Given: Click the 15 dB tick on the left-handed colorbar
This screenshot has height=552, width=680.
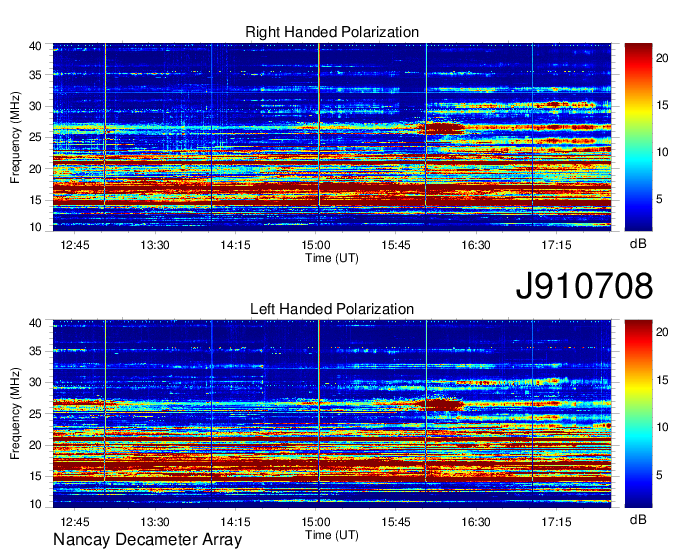Looking at the screenshot, I should (x=662, y=380).
